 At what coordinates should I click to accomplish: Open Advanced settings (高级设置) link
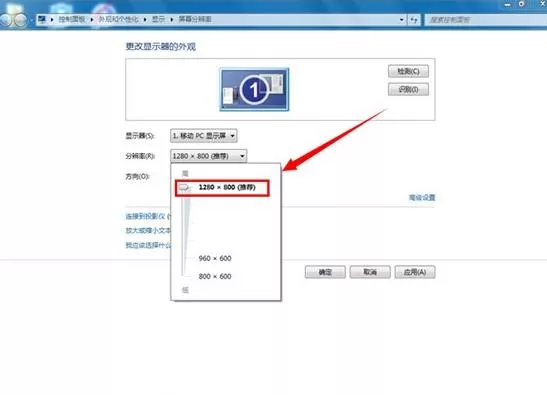[422, 198]
